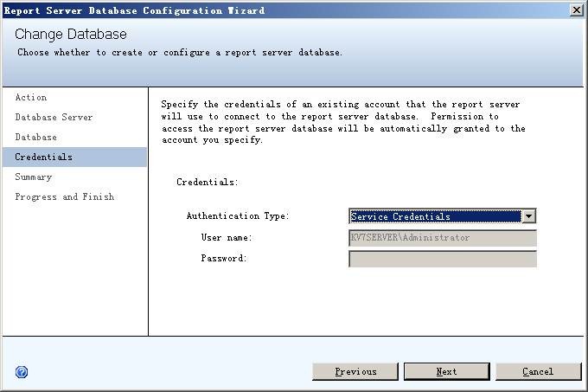Click the Authentication Type label
Screen dimensions: 588x392
(x=238, y=216)
